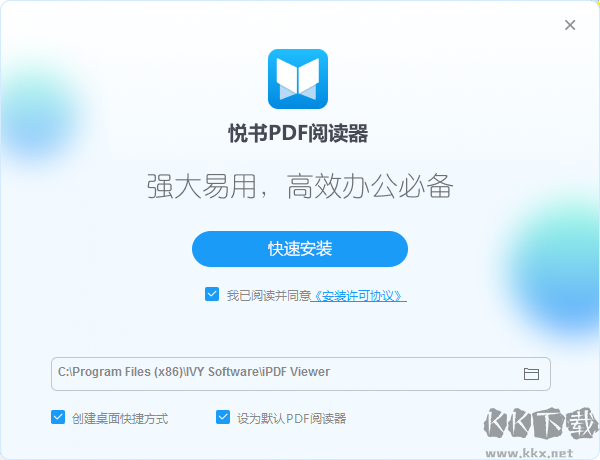Open the 《安装许可协议》 license link
Viewport: 600px width, 460px height.
[x=358, y=295]
